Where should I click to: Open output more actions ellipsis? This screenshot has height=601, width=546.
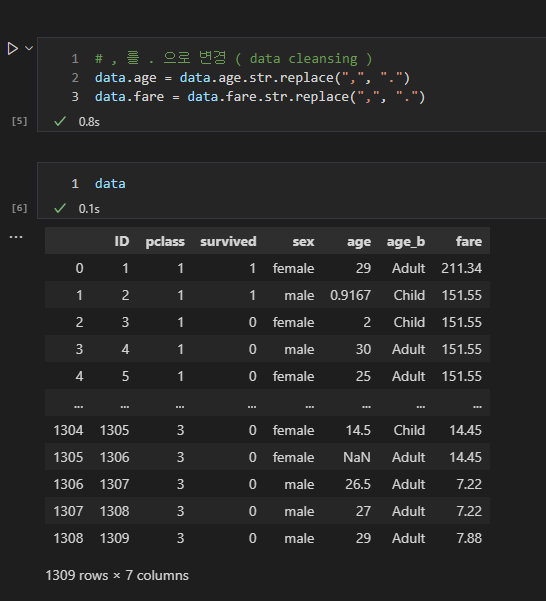pos(16,237)
